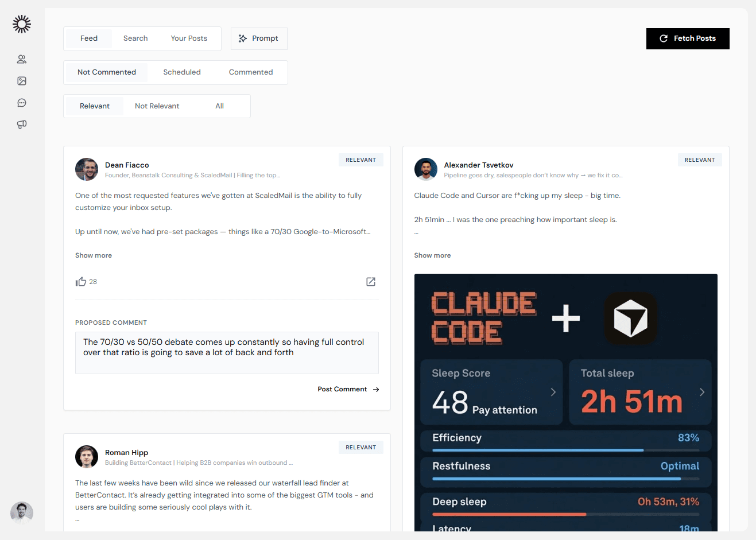Select the All filter
Viewport: 756px width, 540px height.
[219, 106]
